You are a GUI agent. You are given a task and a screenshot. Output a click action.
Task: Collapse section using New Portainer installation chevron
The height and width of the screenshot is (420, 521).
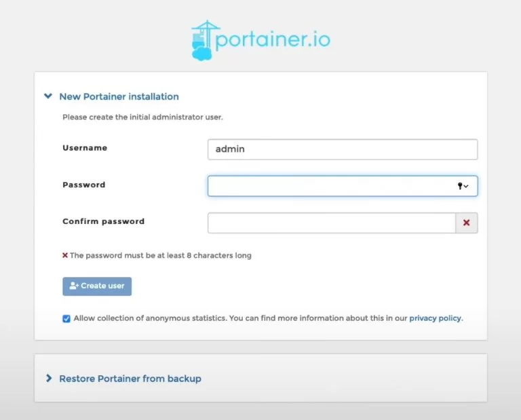[x=48, y=96]
